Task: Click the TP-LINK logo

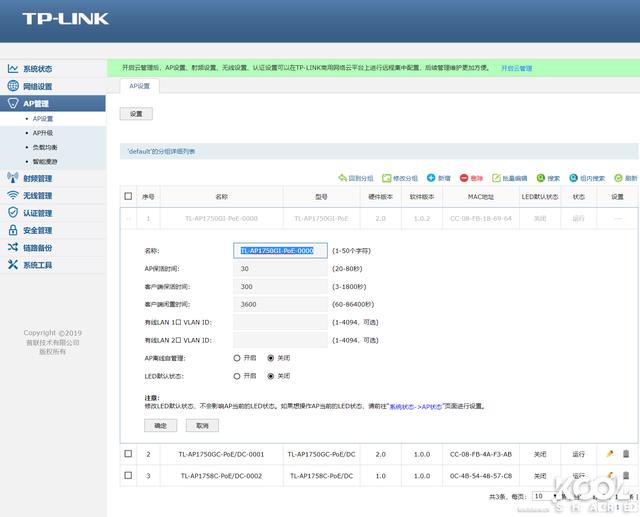Action: pyautogui.click(x=66, y=18)
